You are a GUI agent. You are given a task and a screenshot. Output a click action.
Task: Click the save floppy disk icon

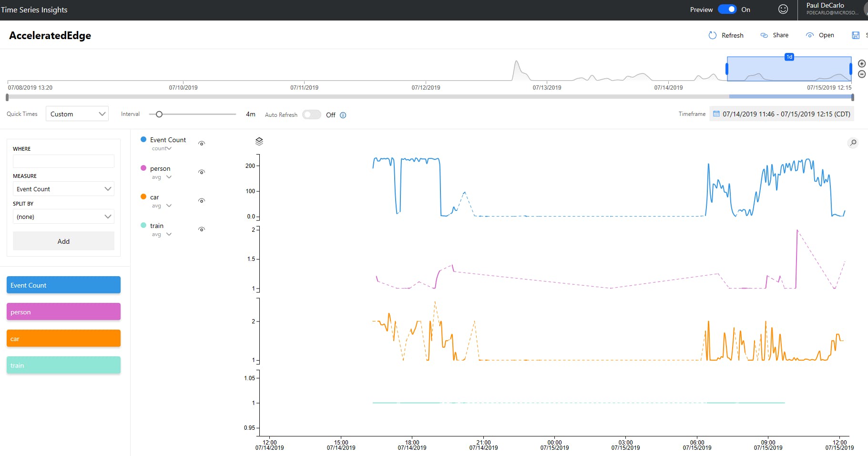856,35
